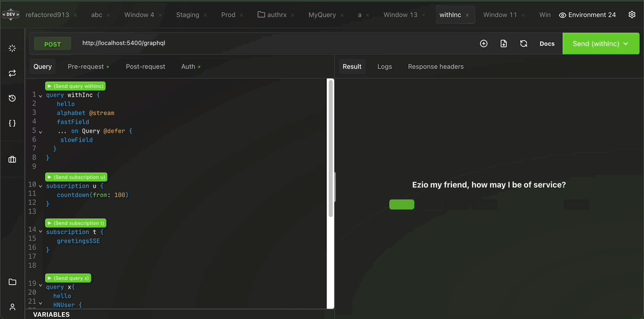Click the file download icon beside URL bar
Viewport: 644px width, 319px height.
[x=504, y=43]
